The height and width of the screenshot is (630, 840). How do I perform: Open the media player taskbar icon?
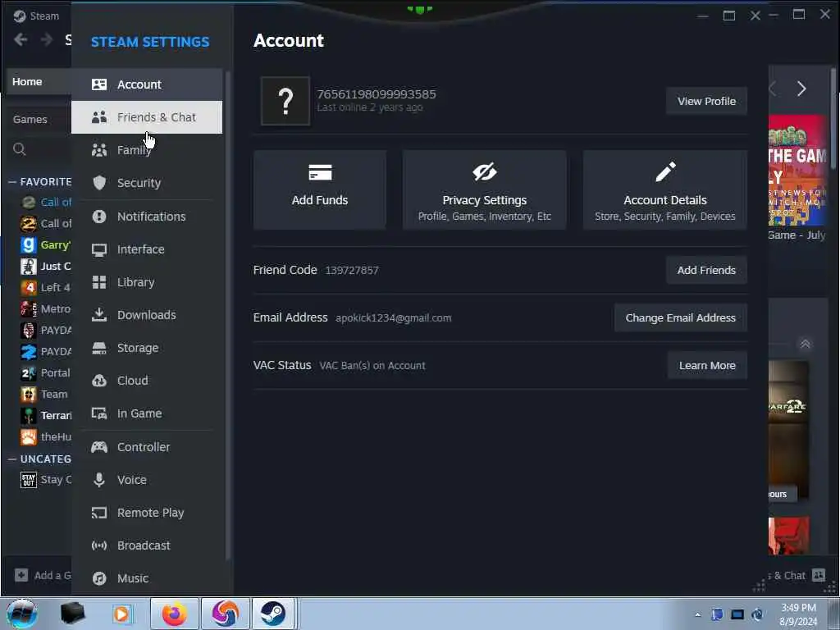(x=121, y=614)
